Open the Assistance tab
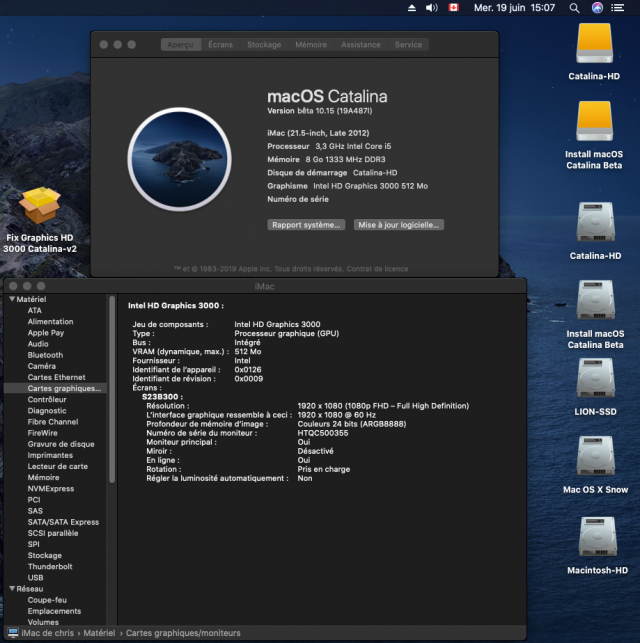Viewport: 640px width, 643px height. 361,45
